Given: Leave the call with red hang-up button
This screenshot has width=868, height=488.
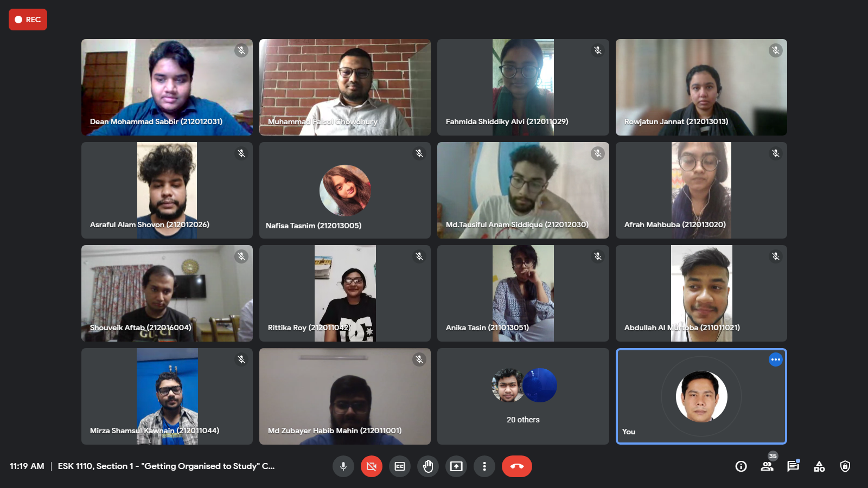Looking at the screenshot, I should coord(517,466).
